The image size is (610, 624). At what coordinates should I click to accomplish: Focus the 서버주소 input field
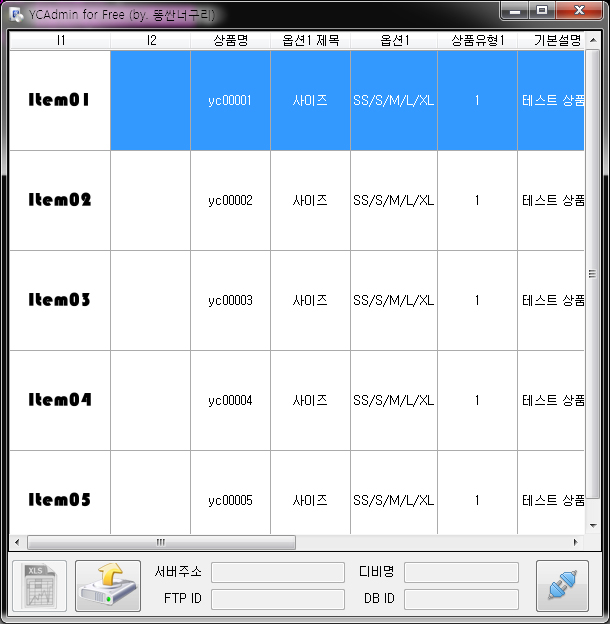pyautogui.click(x=278, y=572)
